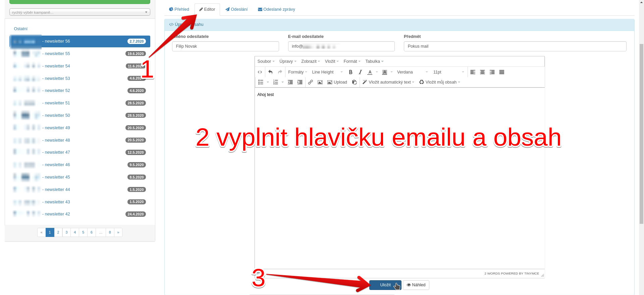Open newsletter 47 campaign
This screenshot has width=644, height=295.
coord(80,152)
